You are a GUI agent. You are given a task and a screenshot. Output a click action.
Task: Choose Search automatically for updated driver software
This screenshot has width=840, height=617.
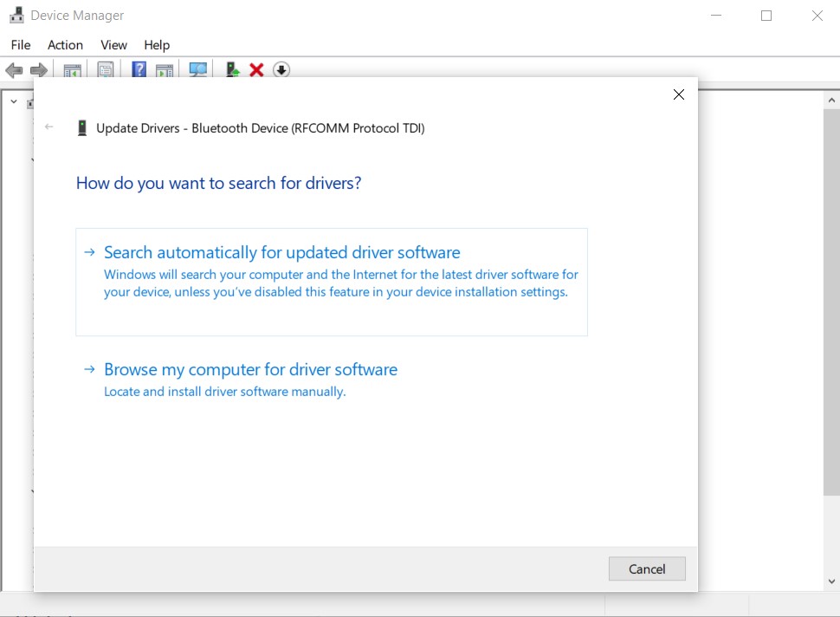point(332,283)
